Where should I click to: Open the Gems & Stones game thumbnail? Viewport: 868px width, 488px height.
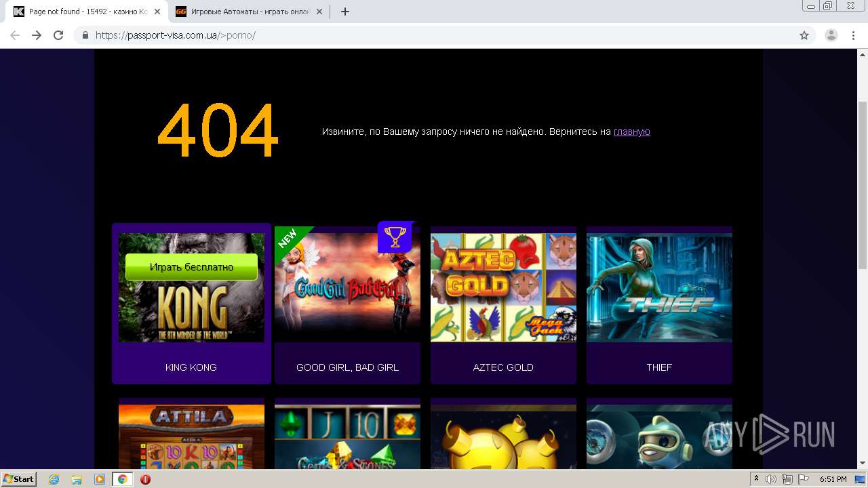[347, 436]
